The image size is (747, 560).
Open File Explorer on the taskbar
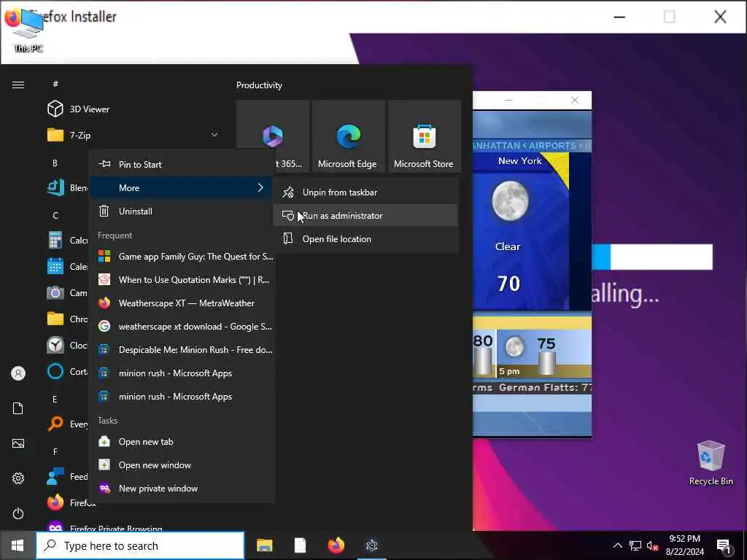pyautogui.click(x=264, y=545)
